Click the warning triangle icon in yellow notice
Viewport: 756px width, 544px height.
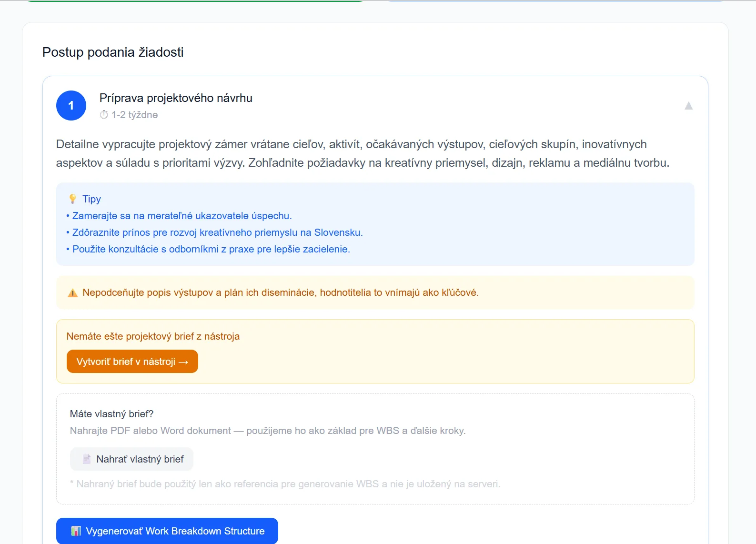click(x=72, y=293)
